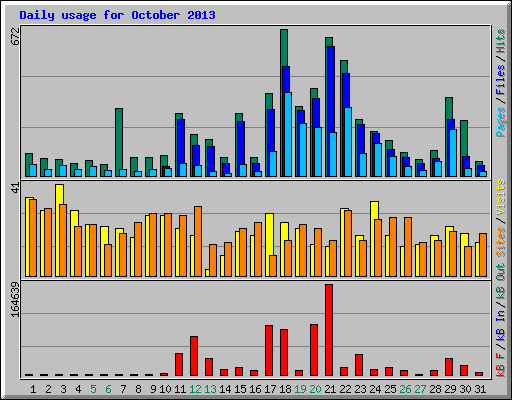The image size is (512, 400).
Task: Select the green weekend day label "20"
Action: click(315, 389)
